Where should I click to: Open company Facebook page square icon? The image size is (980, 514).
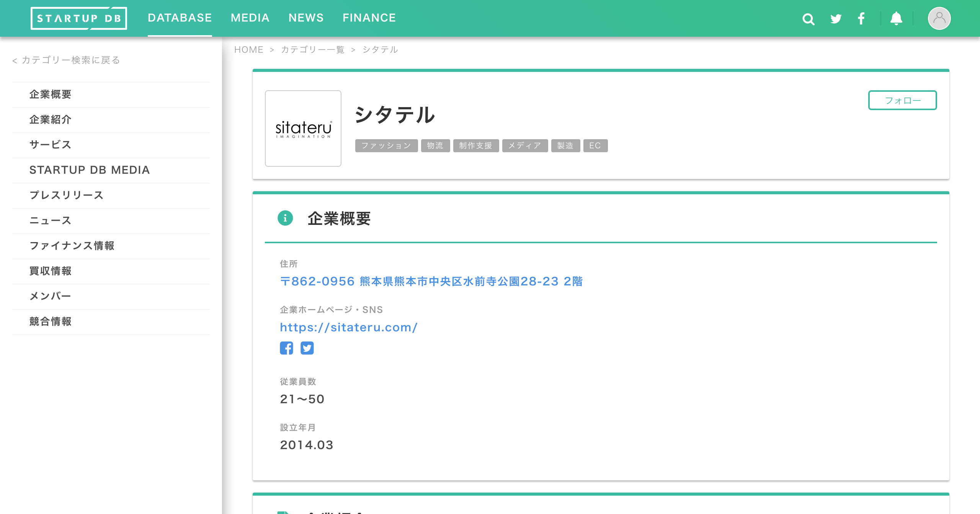(286, 348)
